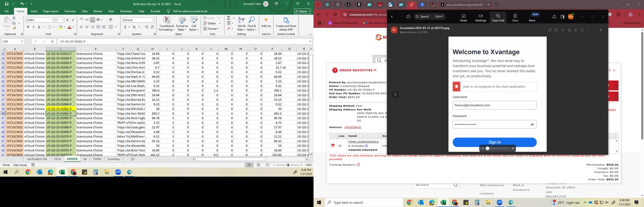Open Format as Table dropdown
Viewport: 644px width, 207px height.
pyautogui.click(x=182, y=24)
